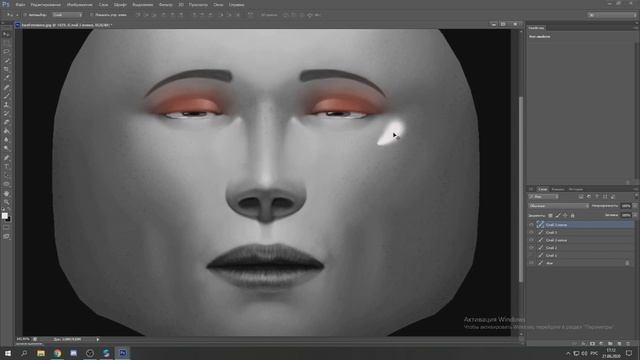640x360 pixels.
Task: Click the new layer icon in Layers panel
Action: (619, 344)
